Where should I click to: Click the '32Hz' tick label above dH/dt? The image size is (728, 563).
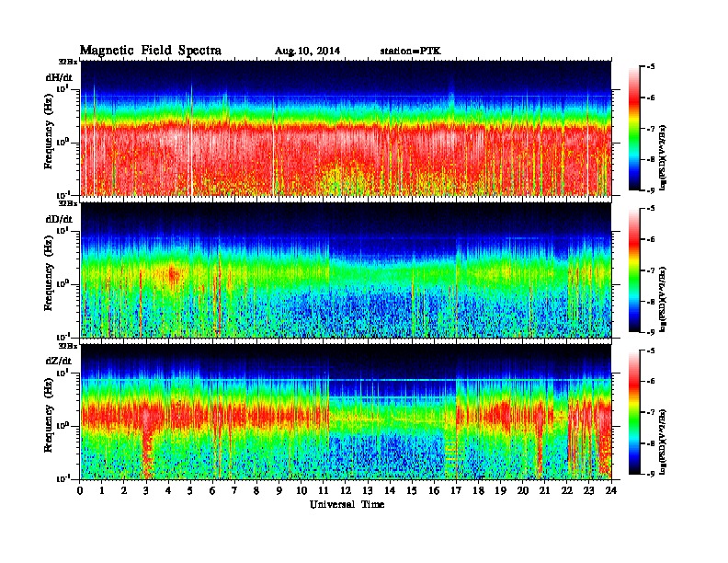click(x=67, y=62)
